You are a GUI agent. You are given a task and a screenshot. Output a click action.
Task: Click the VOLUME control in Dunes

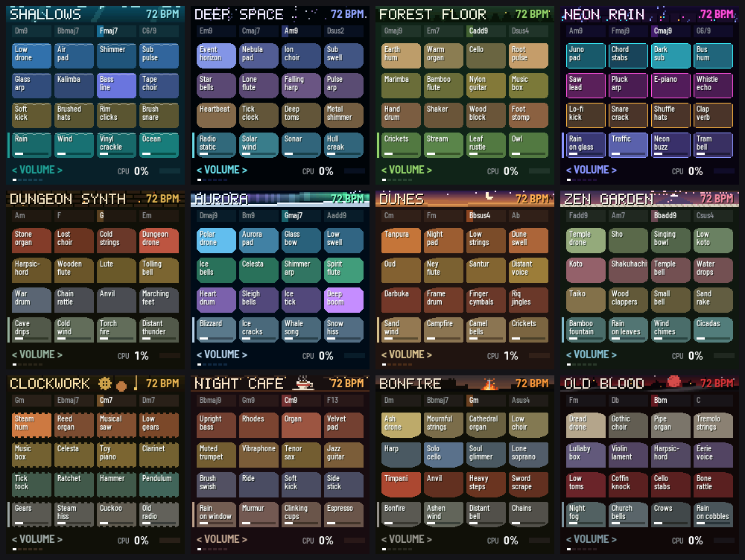point(407,354)
